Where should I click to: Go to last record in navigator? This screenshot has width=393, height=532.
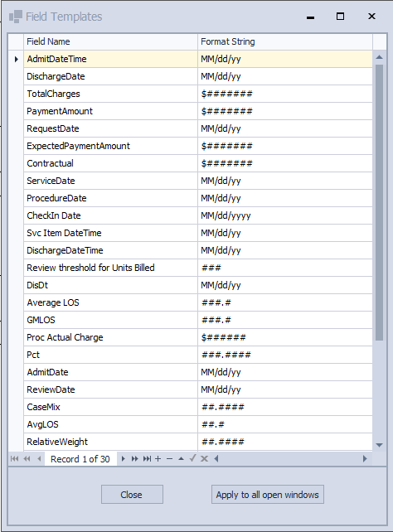click(x=147, y=459)
